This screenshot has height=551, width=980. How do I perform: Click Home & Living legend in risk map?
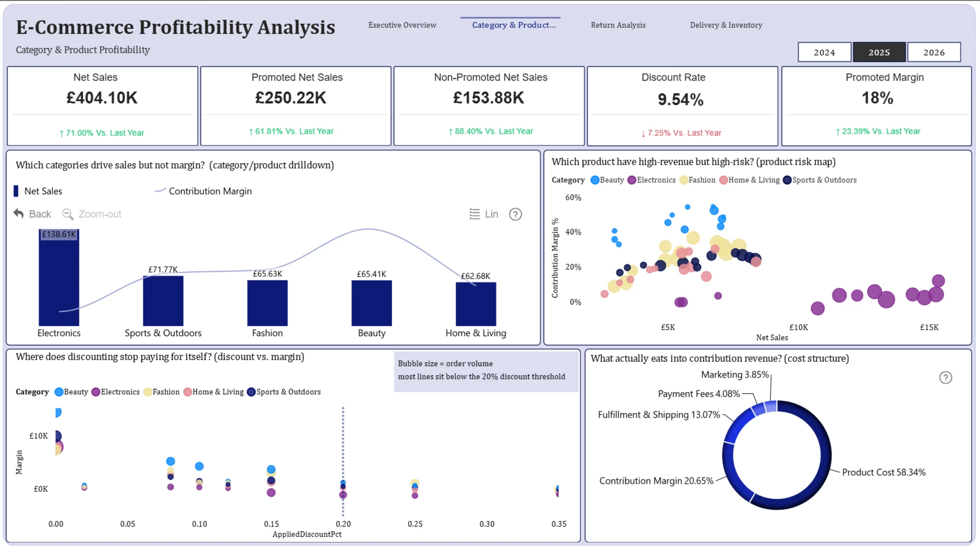pyautogui.click(x=749, y=180)
